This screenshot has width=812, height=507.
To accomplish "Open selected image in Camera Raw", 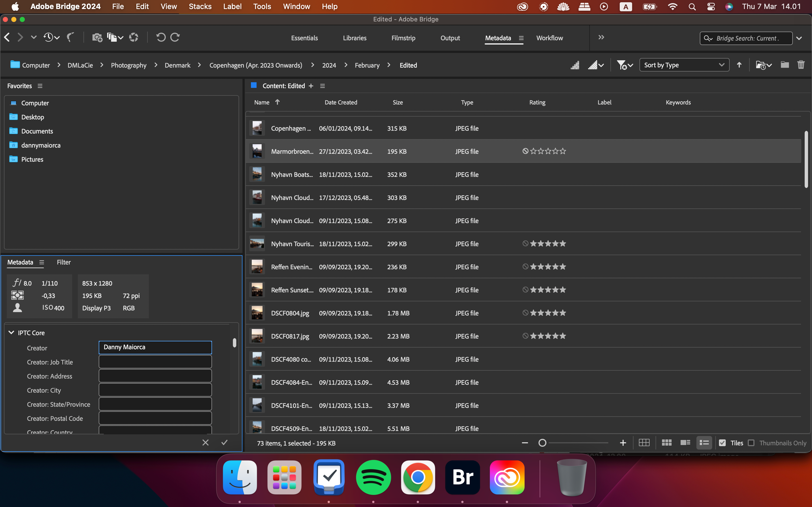I will click(134, 37).
